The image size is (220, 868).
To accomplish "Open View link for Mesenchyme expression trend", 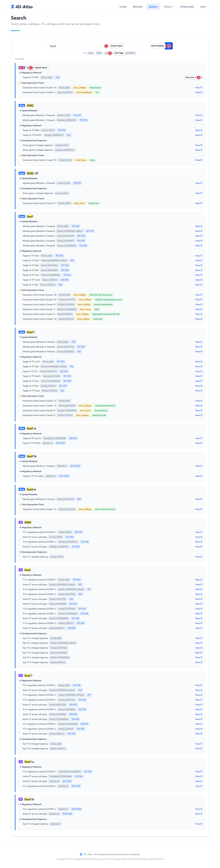I will (x=198, y=88).
